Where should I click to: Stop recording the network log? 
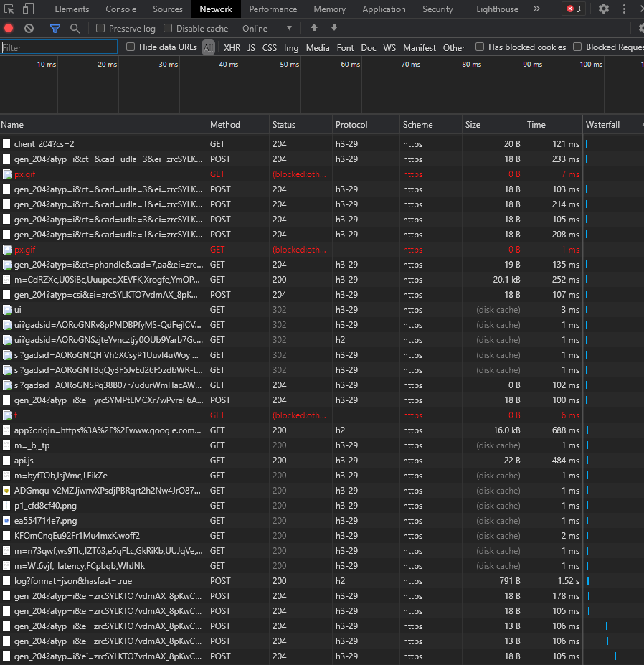(9, 29)
